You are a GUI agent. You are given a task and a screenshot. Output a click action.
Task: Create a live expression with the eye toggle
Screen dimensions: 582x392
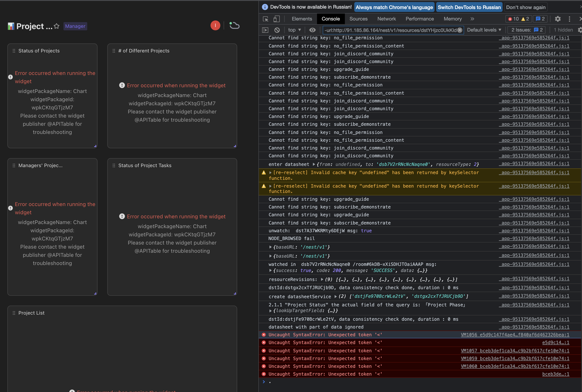[x=312, y=30]
